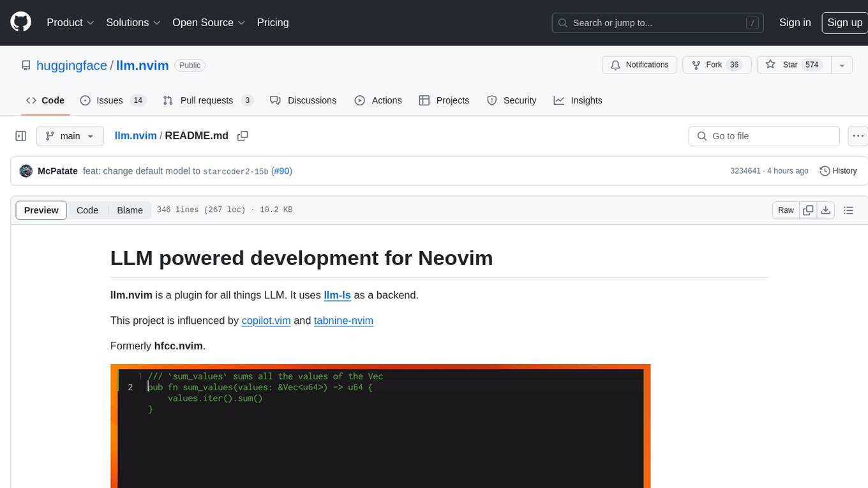
Task: Click the Sign in link
Action: (795, 22)
